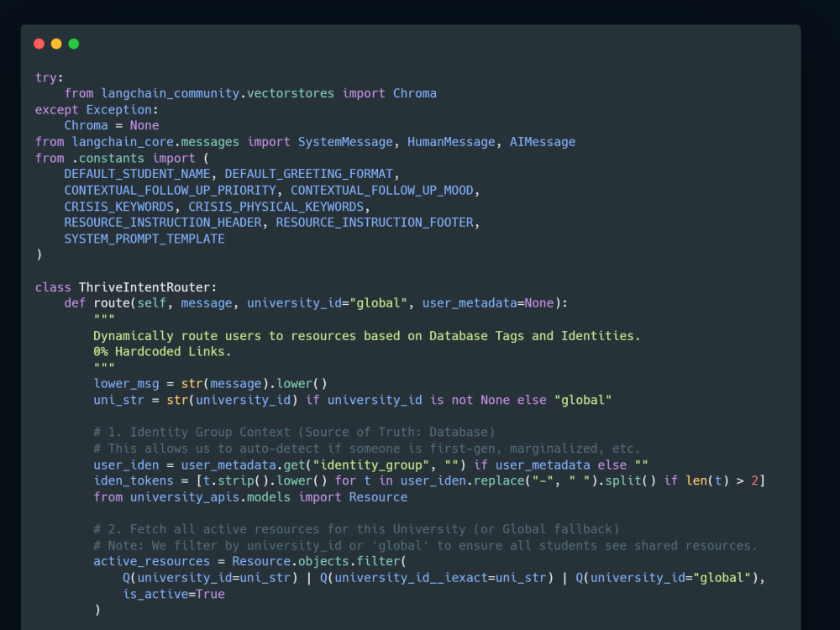Click docstring line 'Dynamically route users'
Viewport: 840px width, 630px height.
pos(366,336)
